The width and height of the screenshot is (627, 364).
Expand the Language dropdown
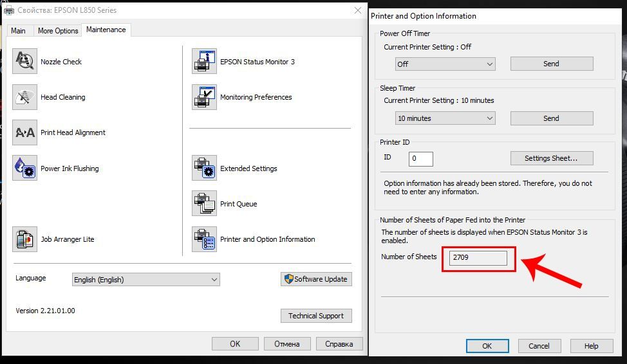pyautogui.click(x=146, y=279)
